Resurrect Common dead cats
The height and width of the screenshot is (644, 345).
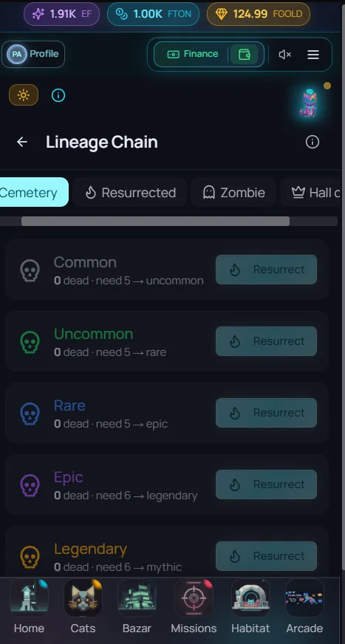coord(266,270)
